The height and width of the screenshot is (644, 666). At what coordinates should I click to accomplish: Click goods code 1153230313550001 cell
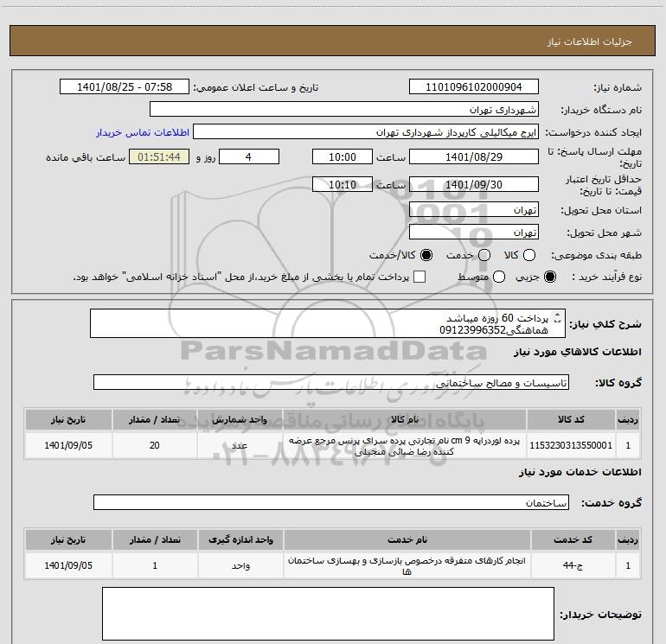click(571, 445)
